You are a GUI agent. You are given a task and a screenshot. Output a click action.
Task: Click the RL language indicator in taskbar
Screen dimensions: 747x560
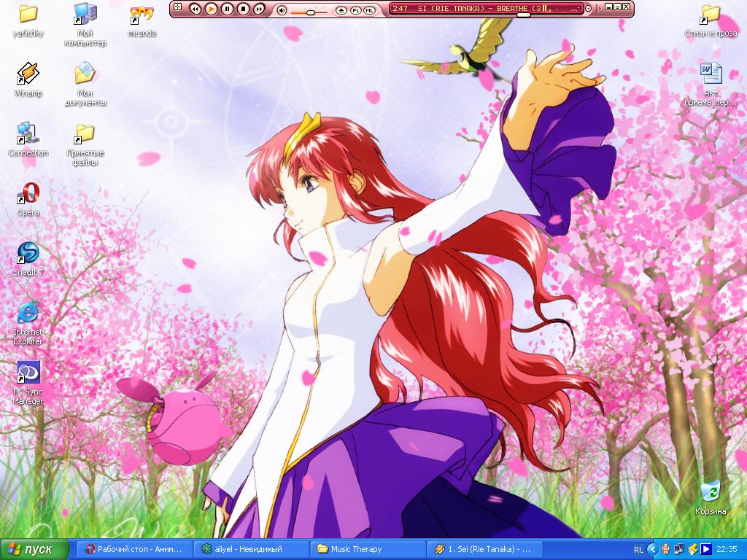pyautogui.click(x=638, y=550)
